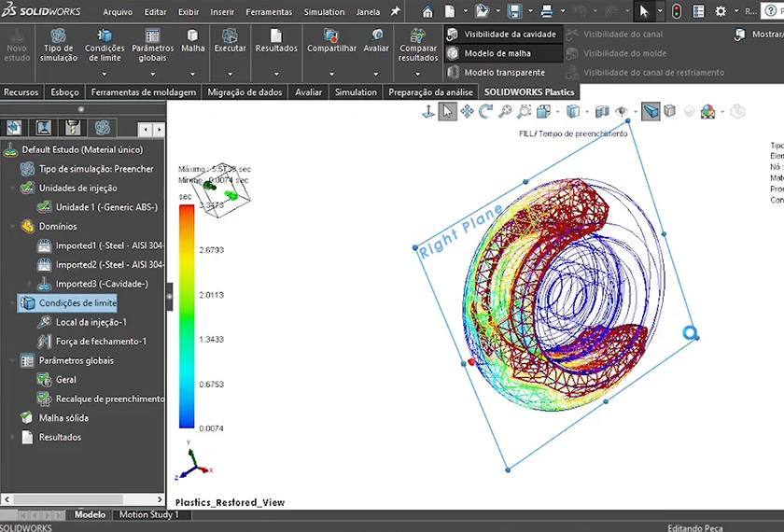
Task: Toggle Modelo transparente display
Action: click(496, 73)
